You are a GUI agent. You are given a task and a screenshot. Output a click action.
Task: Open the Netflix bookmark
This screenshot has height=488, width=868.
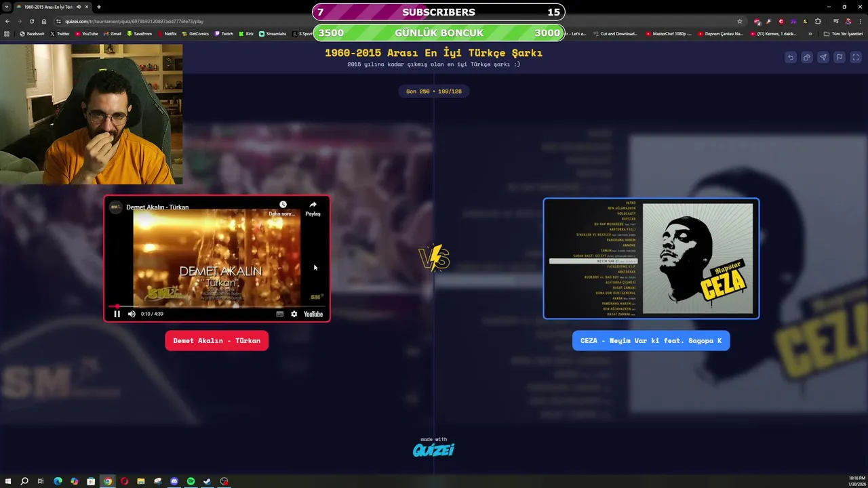point(167,33)
